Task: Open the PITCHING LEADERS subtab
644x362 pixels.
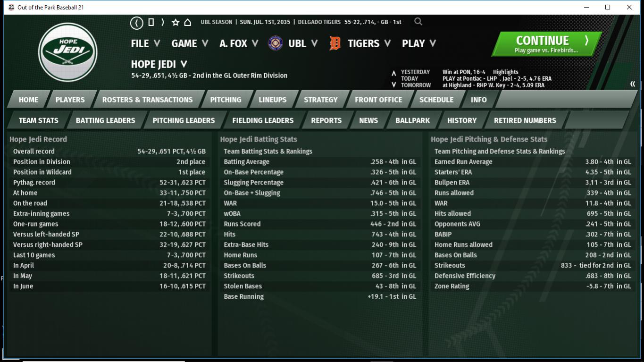Action: coord(184,120)
